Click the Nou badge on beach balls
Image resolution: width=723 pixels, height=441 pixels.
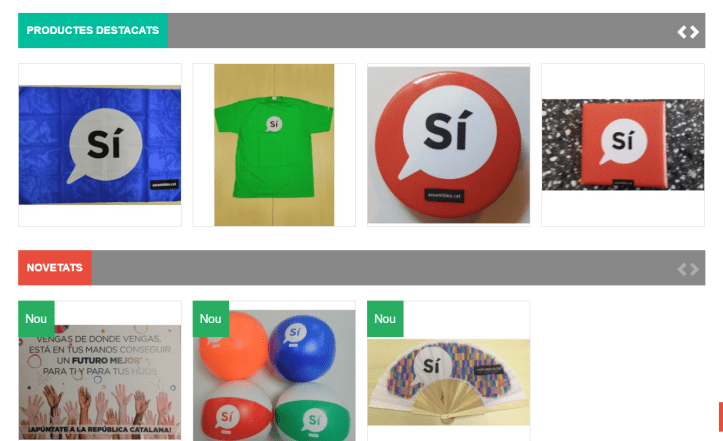pyautogui.click(x=211, y=319)
